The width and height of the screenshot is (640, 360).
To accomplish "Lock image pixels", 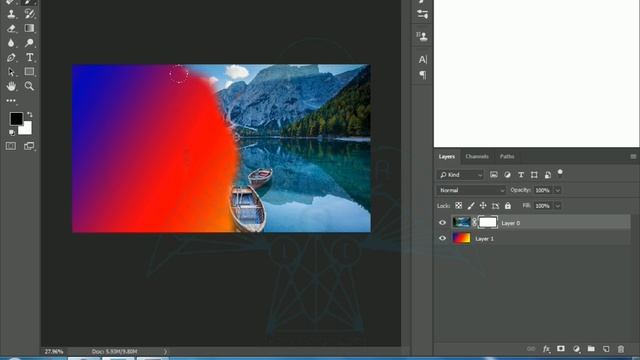I will pyautogui.click(x=471, y=206).
